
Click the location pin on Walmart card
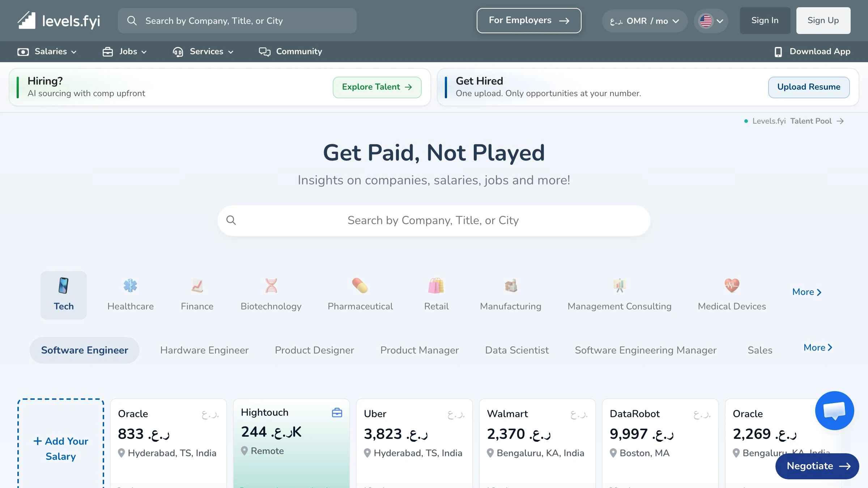(490, 453)
